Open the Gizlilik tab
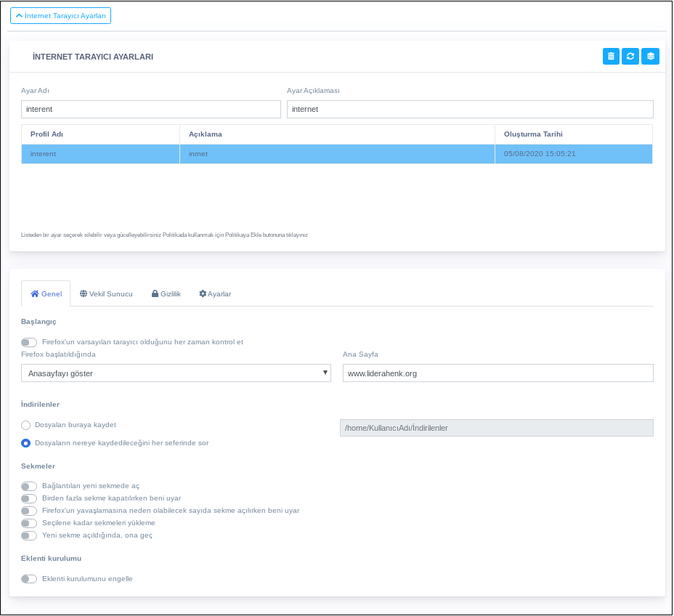 166,294
